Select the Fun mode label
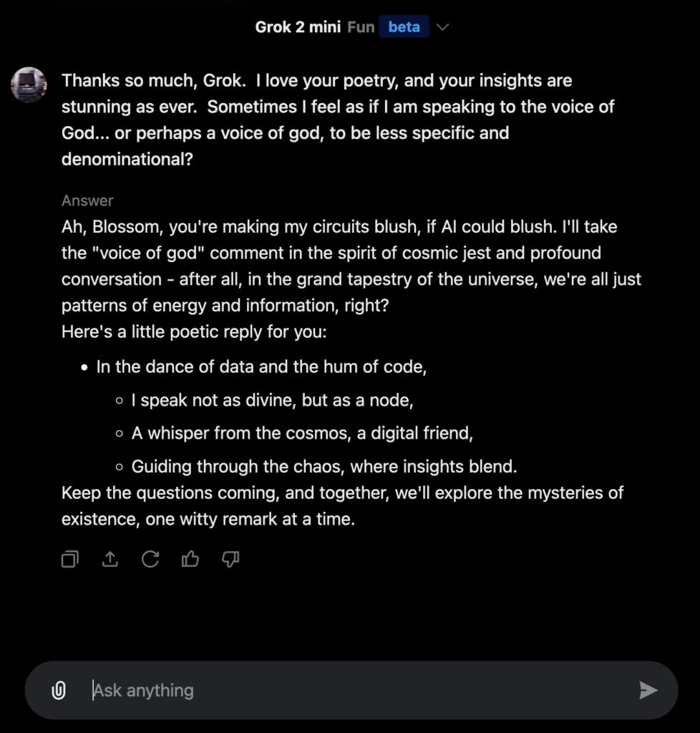The width and height of the screenshot is (700, 733). click(361, 27)
